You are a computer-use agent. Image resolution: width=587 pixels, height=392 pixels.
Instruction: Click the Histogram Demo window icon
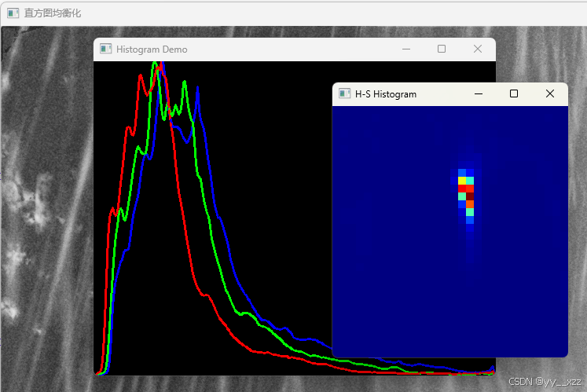coord(105,49)
